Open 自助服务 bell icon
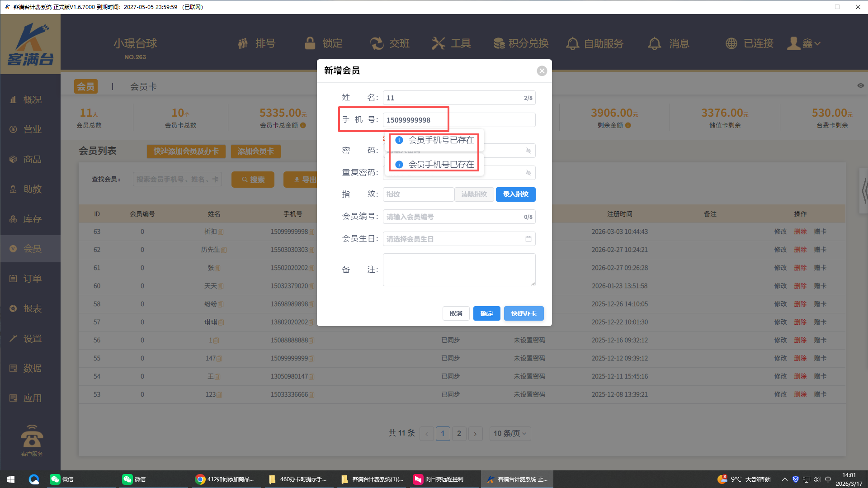 573,43
